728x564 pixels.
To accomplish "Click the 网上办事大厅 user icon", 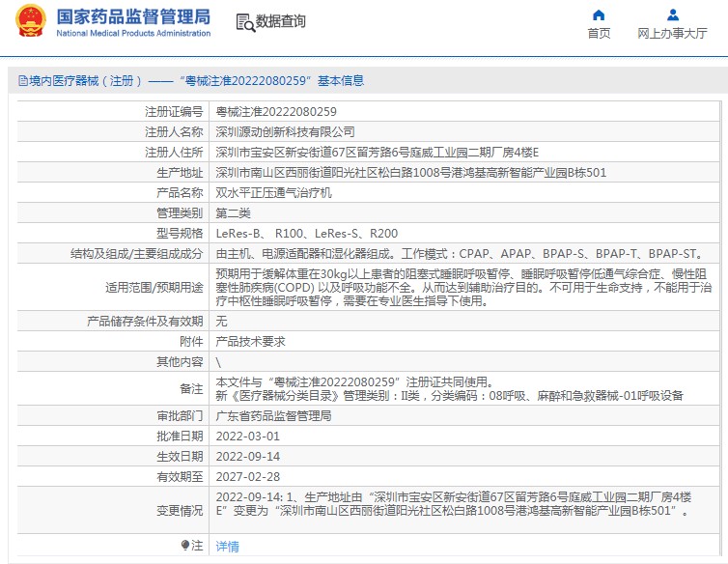I will 672,15.
